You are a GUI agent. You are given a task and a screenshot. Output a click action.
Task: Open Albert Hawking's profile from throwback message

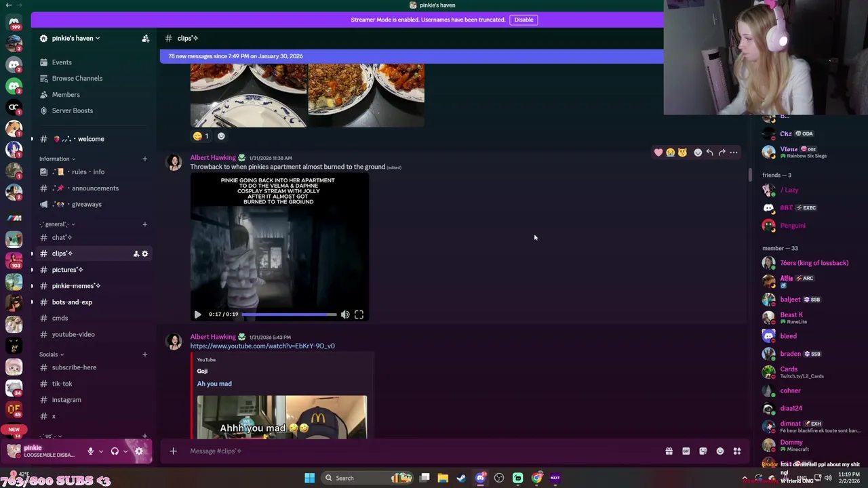pos(213,158)
